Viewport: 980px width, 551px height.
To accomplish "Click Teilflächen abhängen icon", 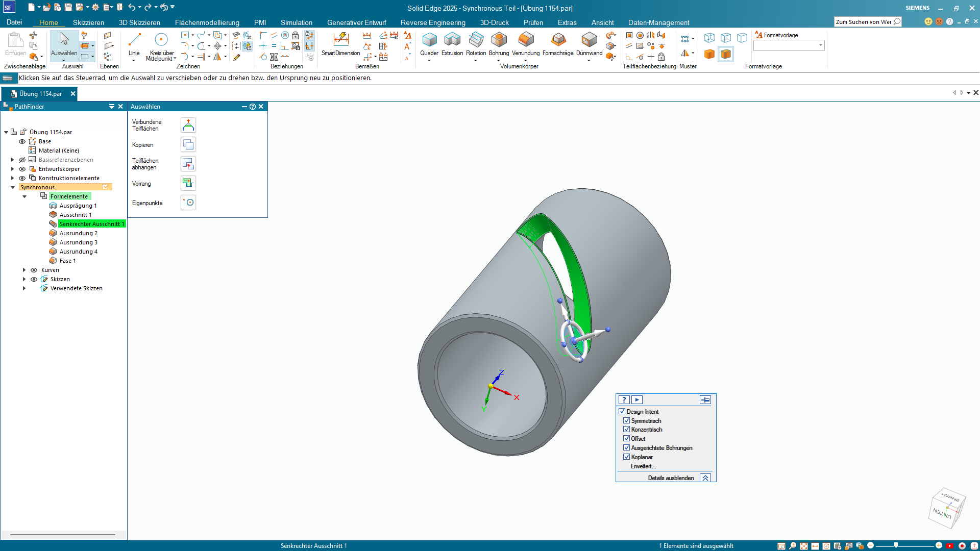I will tap(188, 164).
